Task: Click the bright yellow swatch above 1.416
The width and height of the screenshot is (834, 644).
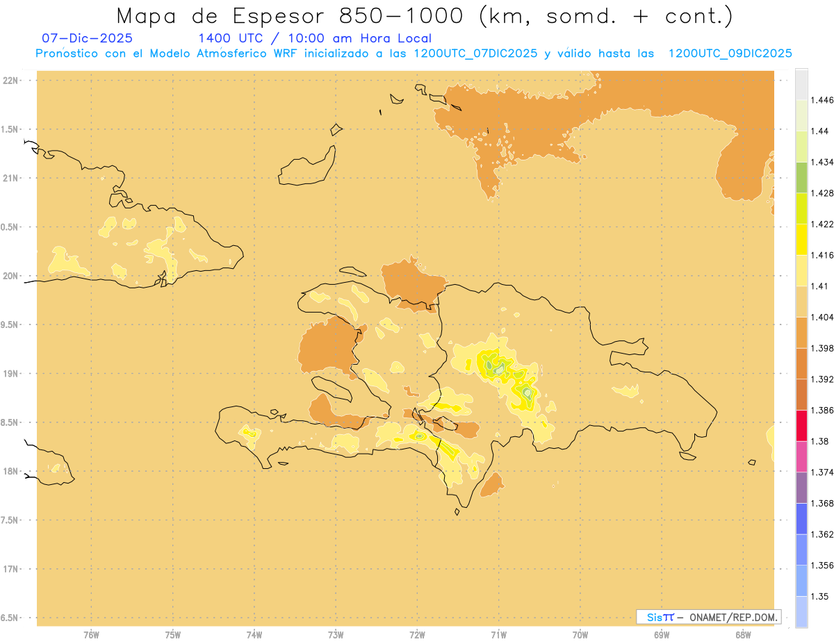Action: coord(801,239)
